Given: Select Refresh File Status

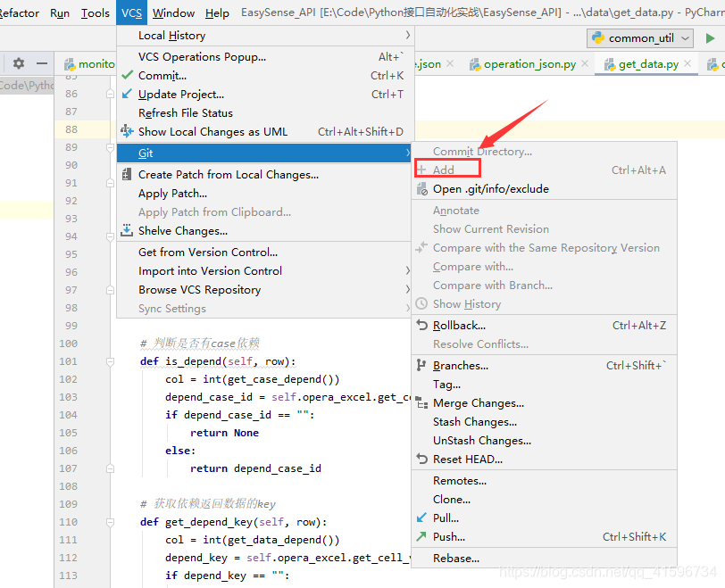Looking at the screenshot, I should [x=263, y=112].
